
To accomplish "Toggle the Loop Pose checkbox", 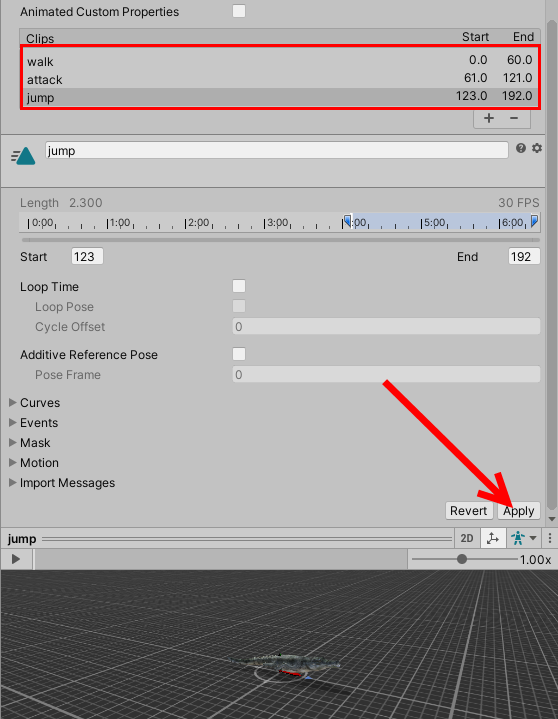I will coord(239,306).
